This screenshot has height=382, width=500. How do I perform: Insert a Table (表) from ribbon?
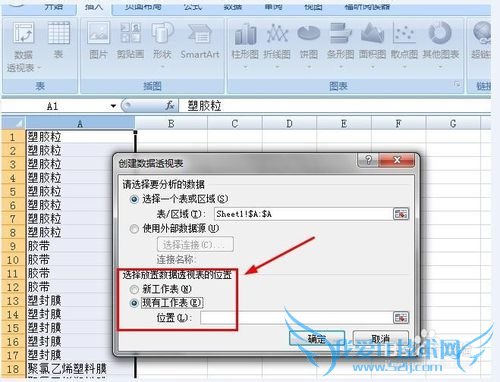click(59, 41)
